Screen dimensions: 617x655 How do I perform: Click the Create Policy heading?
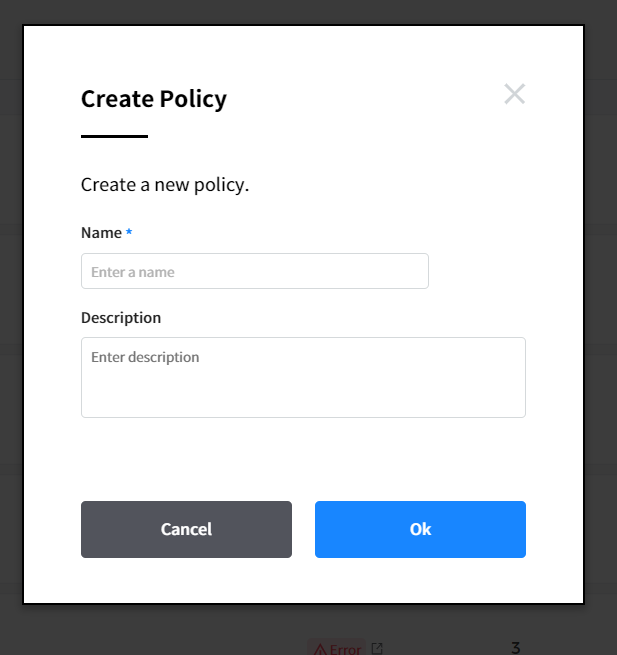(154, 99)
